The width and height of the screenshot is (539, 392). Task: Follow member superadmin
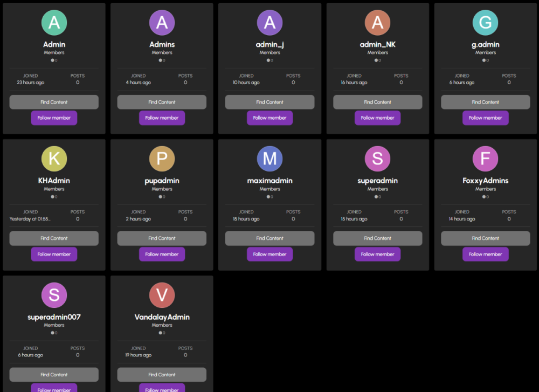click(x=377, y=254)
